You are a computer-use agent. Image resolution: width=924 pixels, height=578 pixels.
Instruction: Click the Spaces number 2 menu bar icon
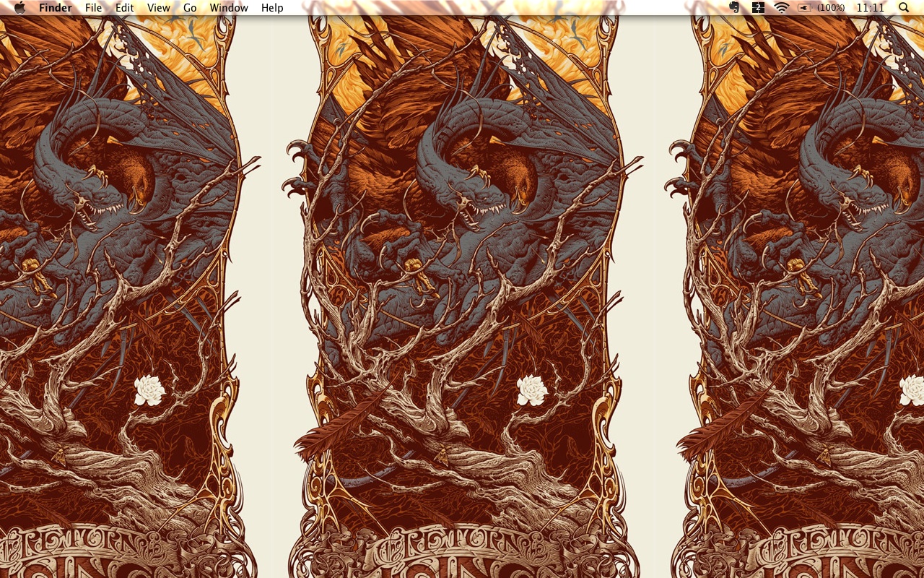coord(758,8)
